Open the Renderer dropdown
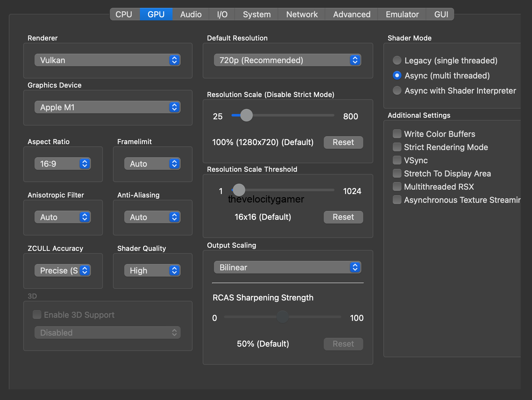Image resolution: width=532 pixels, height=400 pixels. [x=108, y=60]
